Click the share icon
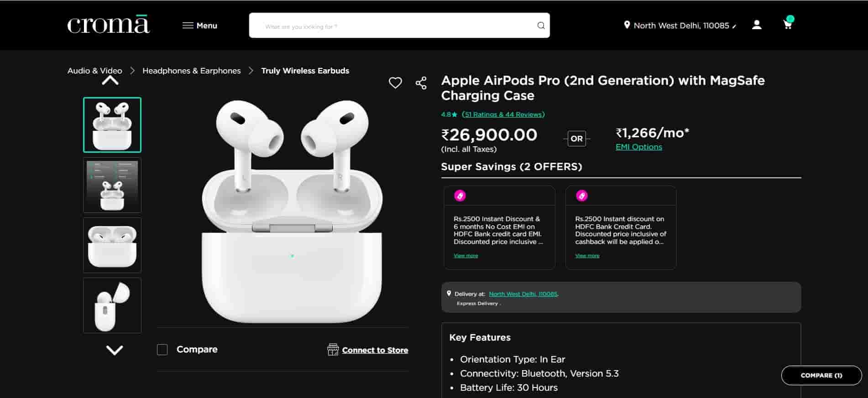The image size is (868, 398). click(x=421, y=83)
